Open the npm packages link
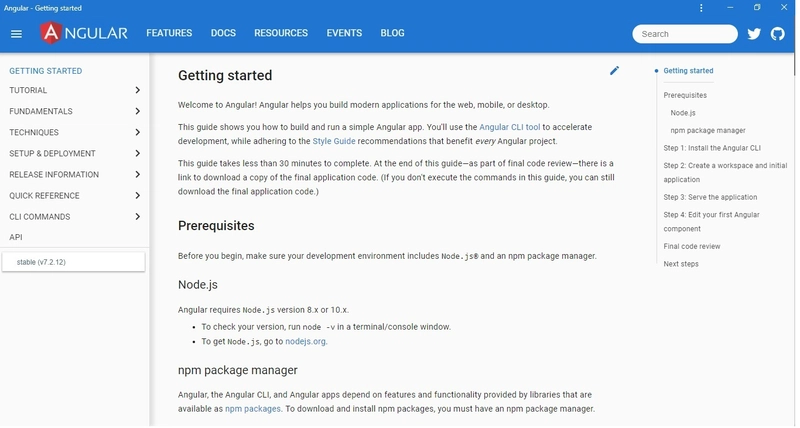The image size is (800, 428). [x=253, y=409]
